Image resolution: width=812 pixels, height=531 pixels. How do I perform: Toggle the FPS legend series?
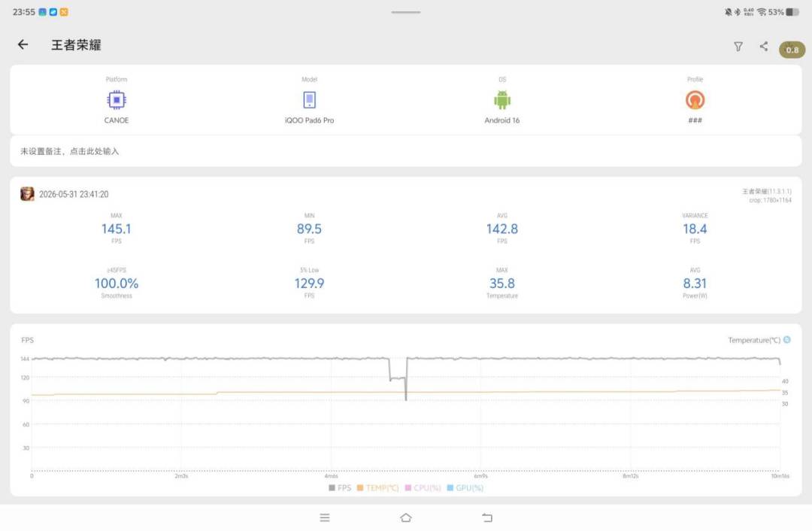pyautogui.click(x=340, y=488)
